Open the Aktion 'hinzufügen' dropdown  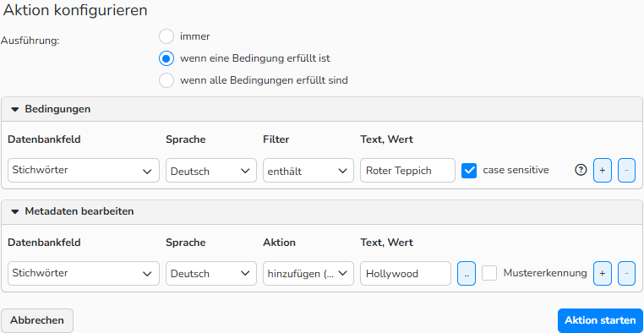[x=308, y=274]
